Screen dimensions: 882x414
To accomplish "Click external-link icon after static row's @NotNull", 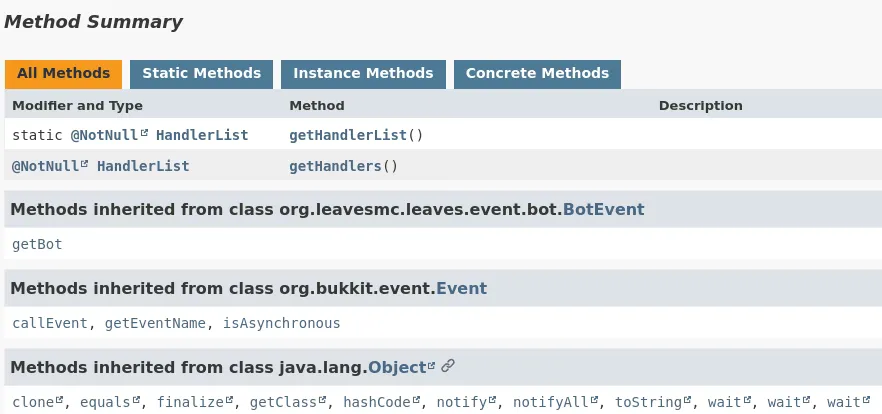I will pyautogui.click(x=144, y=133).
